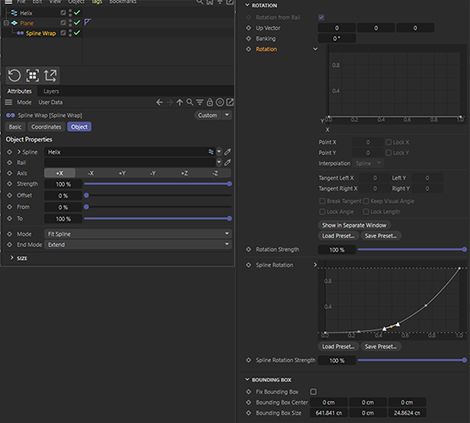Click the Plane object icon in hierarchy

point(14,23)
